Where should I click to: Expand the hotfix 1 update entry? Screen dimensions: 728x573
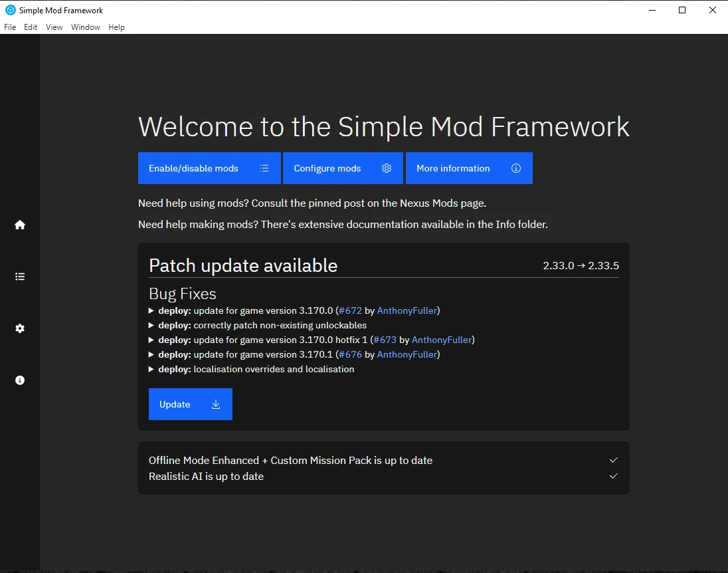point(152,340)
